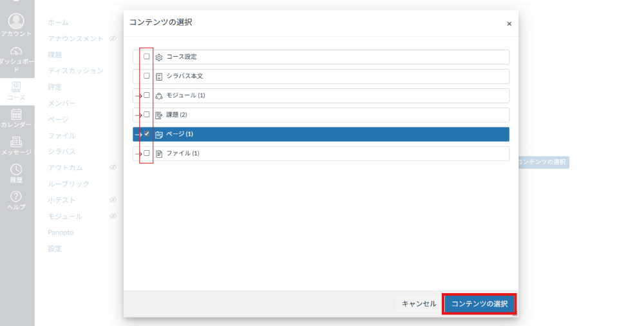Click the file icon beside ファイル (1)

(159, 154)
